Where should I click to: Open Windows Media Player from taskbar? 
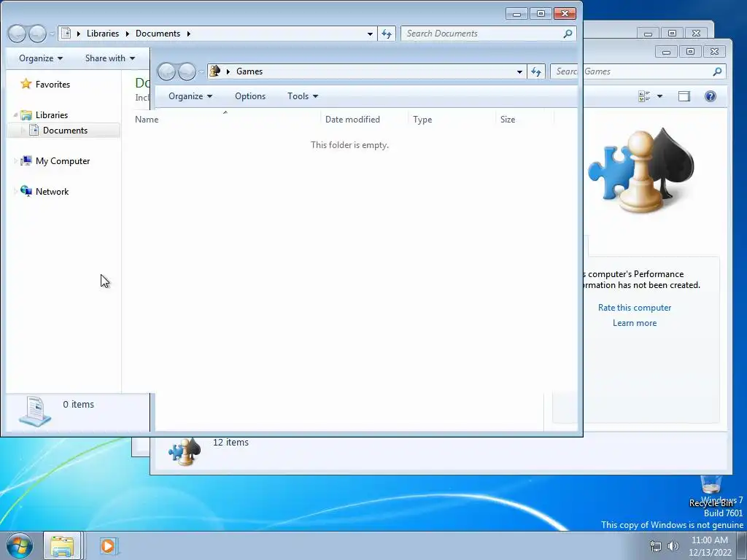pyautogui.click(x=108, y=545)
